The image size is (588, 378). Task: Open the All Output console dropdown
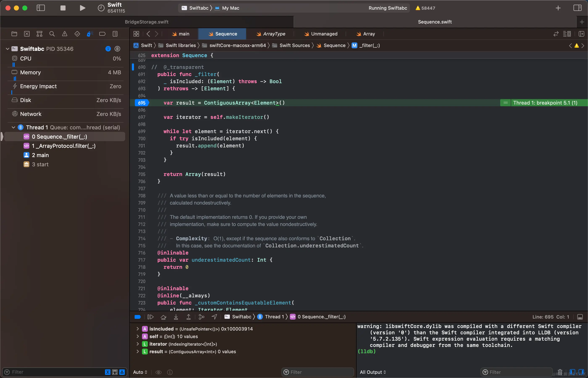373,372
